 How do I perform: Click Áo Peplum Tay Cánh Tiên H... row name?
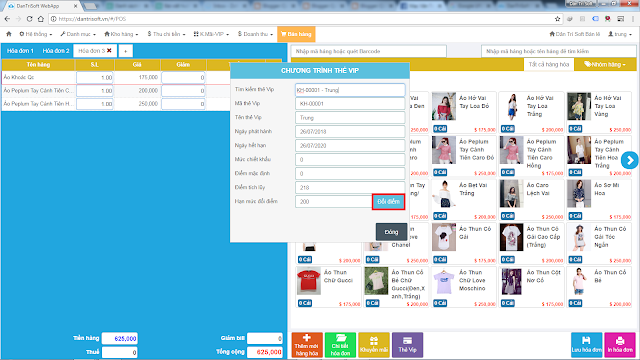click(38, 104)
